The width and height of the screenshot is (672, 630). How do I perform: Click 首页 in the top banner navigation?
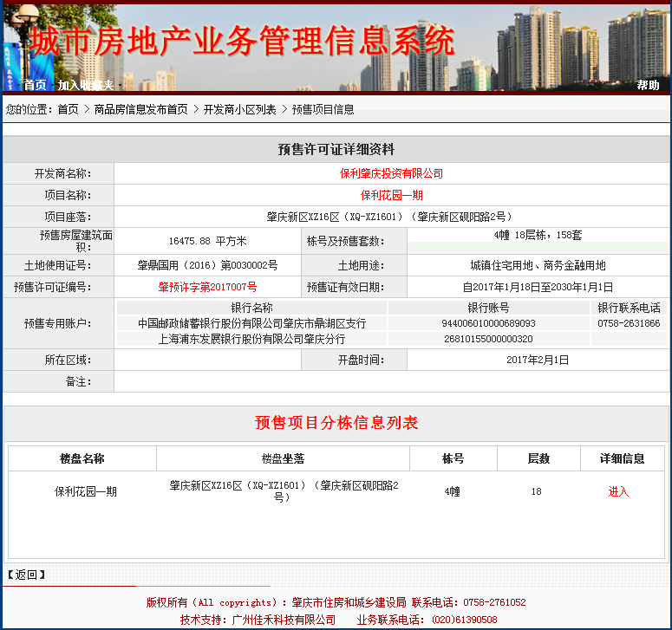(x=35, y=85)
